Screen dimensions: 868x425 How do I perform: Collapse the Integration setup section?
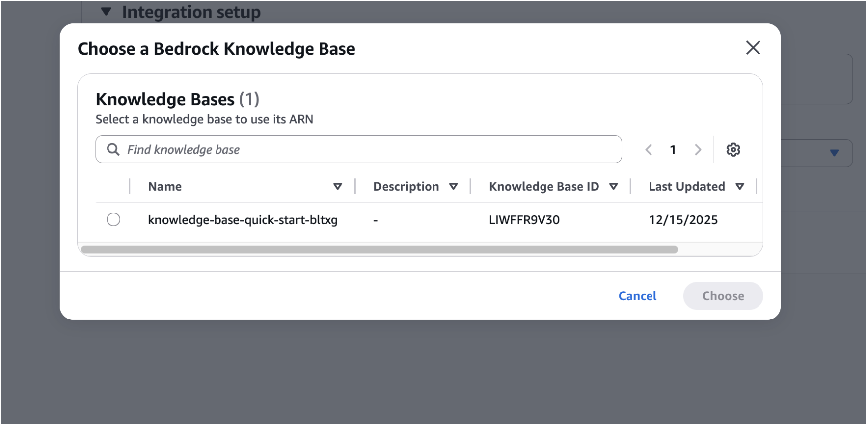(106, 12)
